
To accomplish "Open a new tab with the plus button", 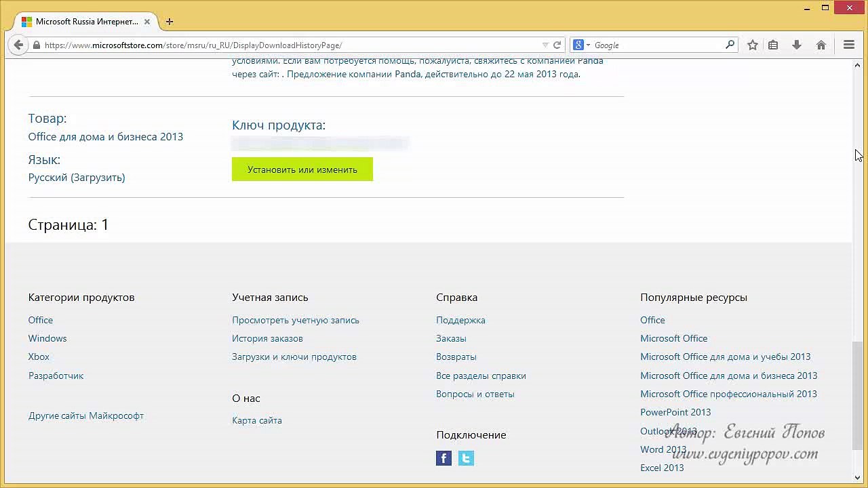I will [x=170, y=22].
